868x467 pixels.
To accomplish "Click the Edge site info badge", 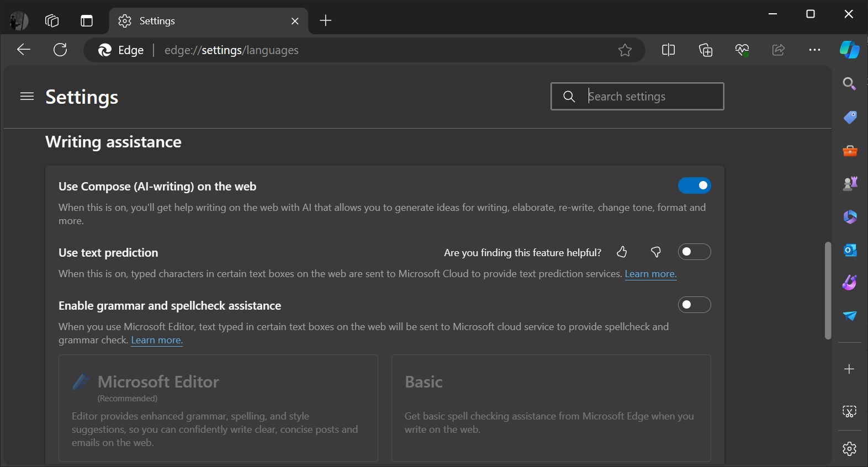I will pyautogui.click(x=121, y=50).
